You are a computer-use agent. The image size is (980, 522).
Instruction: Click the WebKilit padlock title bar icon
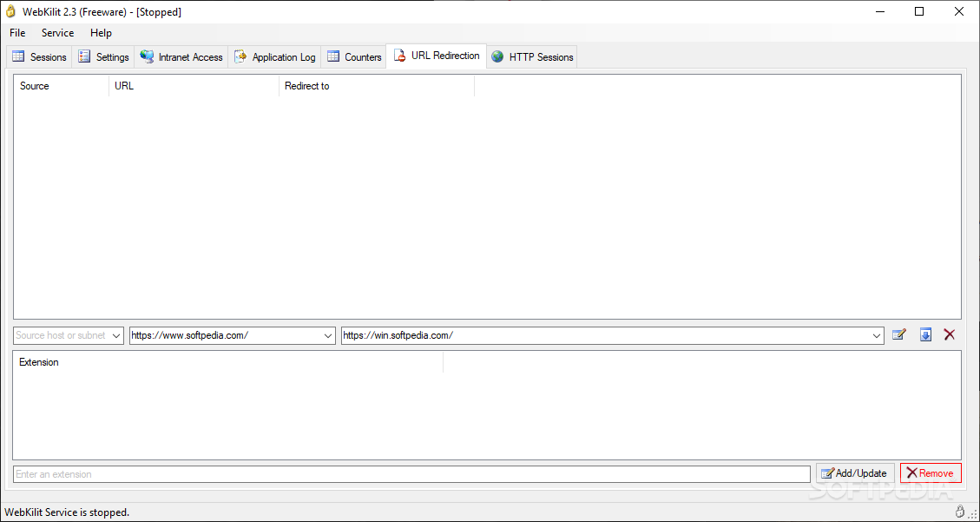click(10, 11)
